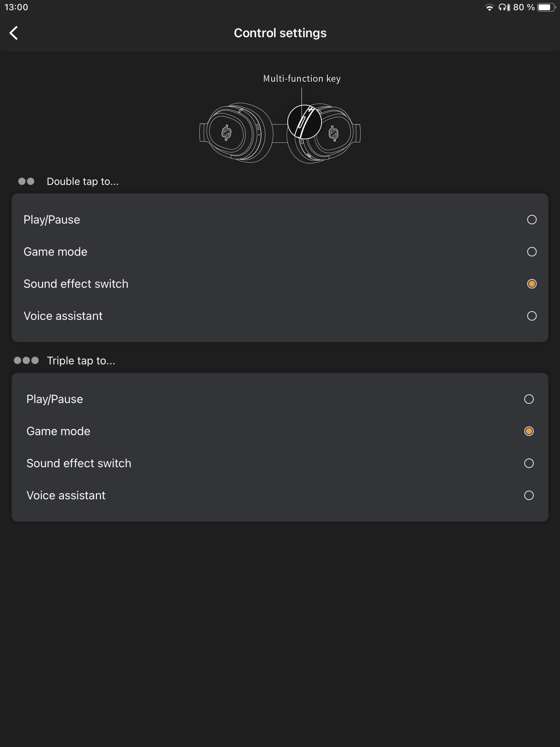The height and width of the screenshot is (747, 560).
Task: Select Voice assistant radio for double tap
Action: click(x=532, y=316)
